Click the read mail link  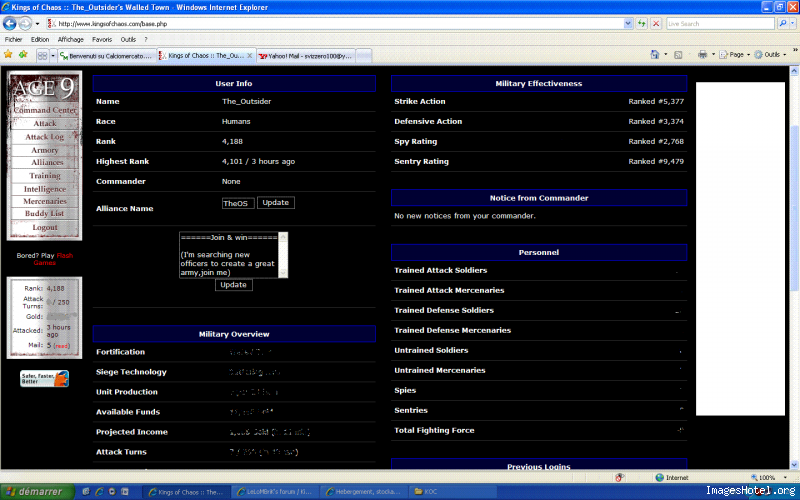click(x=62, y=346)
